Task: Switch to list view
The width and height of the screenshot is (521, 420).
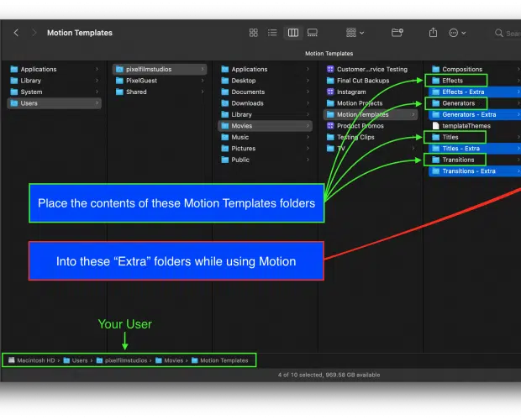Action: click(x=272, y=33)
